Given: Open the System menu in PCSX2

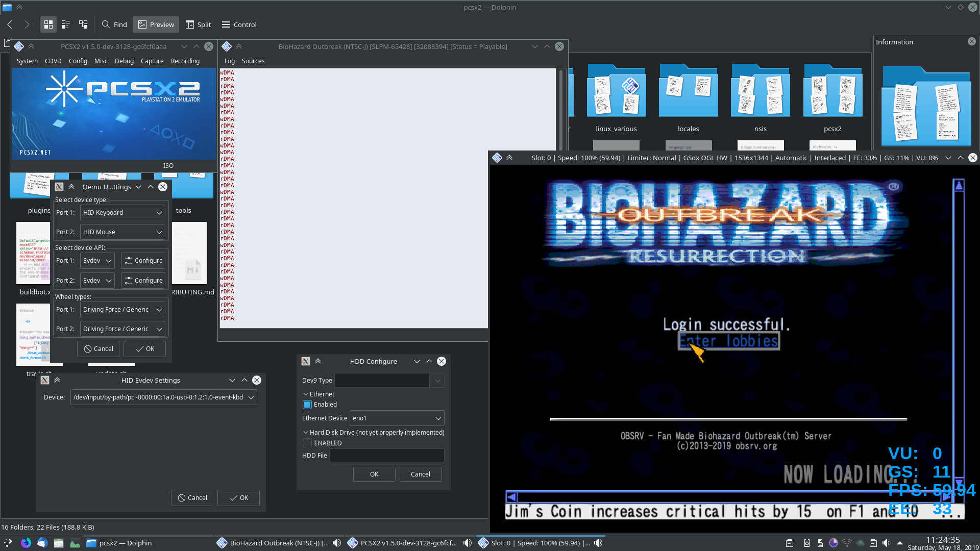Looking at the screenshot, I should click(x=27, y=61).
